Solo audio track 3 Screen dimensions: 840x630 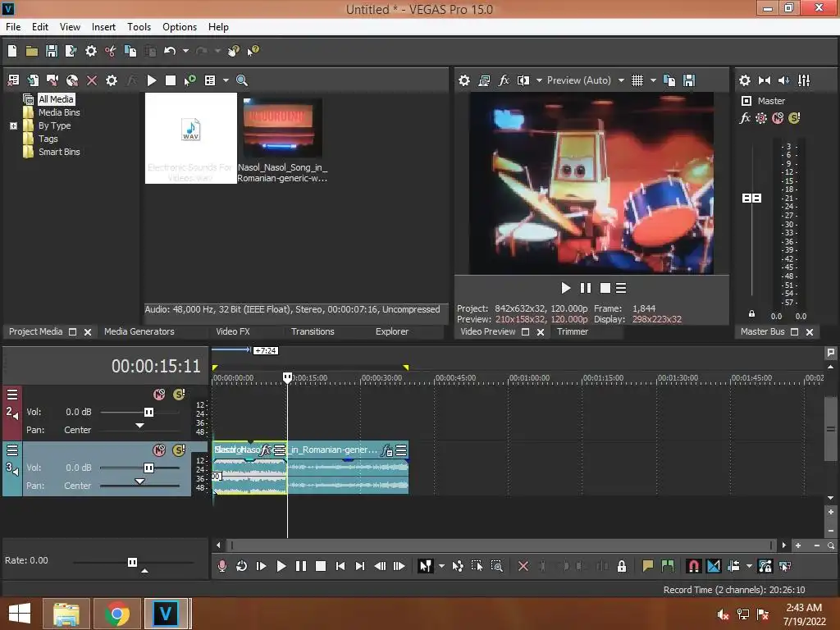pos(179,450)
